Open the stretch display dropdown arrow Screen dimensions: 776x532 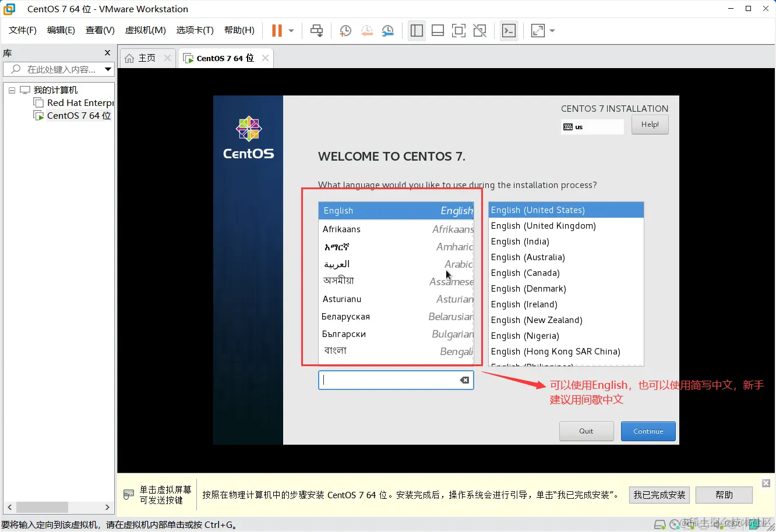tap(552, 31)
